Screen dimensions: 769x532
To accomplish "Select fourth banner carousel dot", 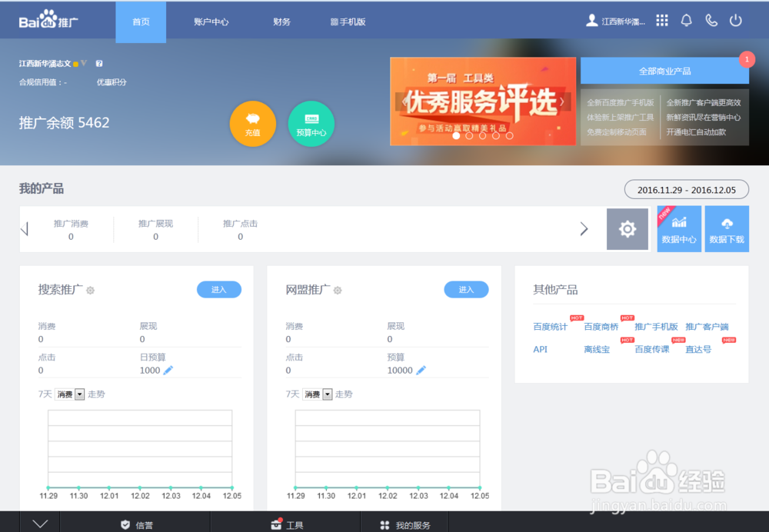I will [x=496, y=136].
